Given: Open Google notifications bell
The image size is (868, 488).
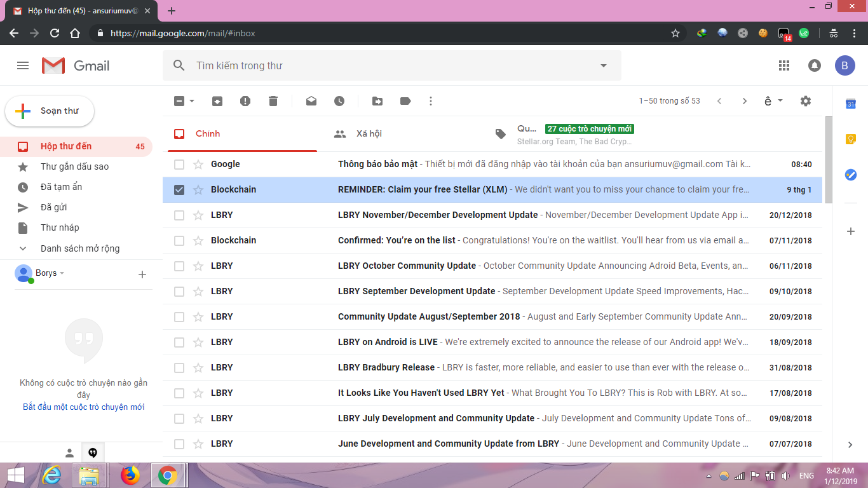Looking at the screenshot, I should click(814, 65).
